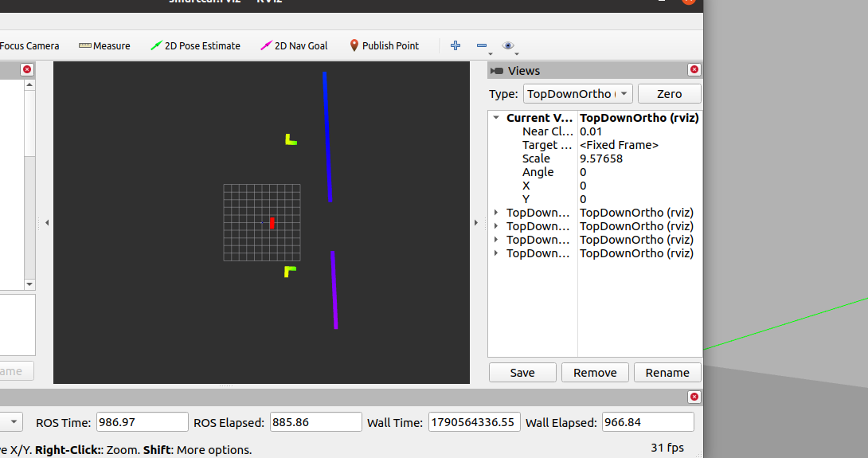Expand the fourth saved TopDownOrtho view
The height and width of the screenshot is (458, 868).
point(497,253)
